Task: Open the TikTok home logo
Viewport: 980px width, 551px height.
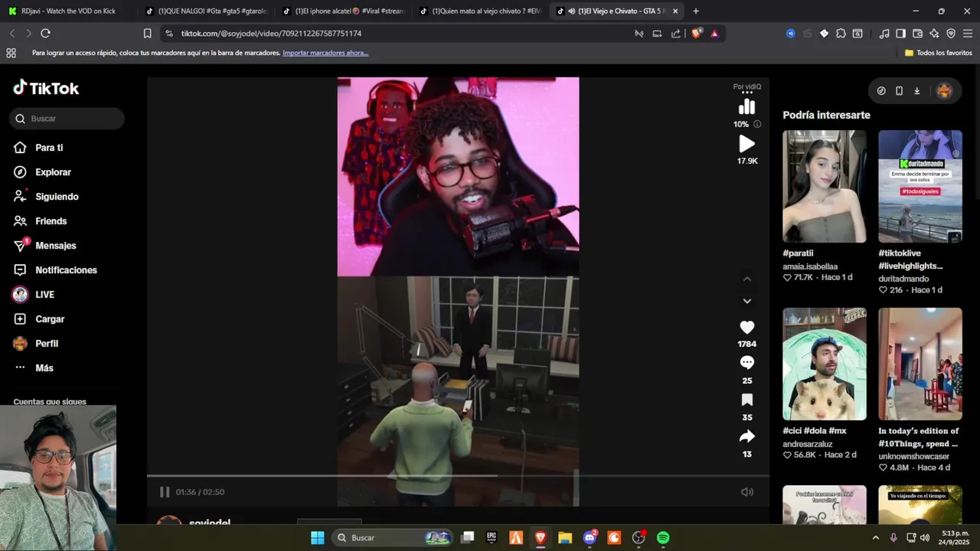Action: click(x=46, y=88)
